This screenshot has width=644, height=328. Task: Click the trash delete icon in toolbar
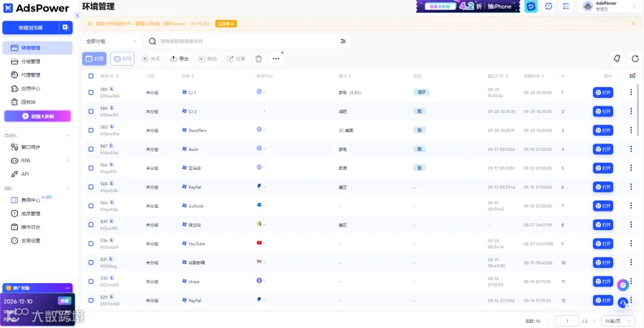[258, 59]
